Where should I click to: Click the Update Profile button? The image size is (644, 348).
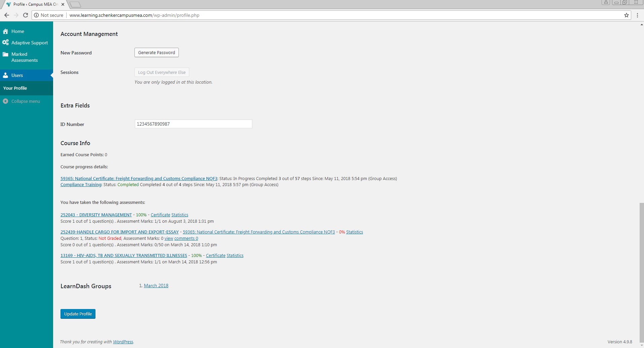pyautogui.click(x=78, y=314)
